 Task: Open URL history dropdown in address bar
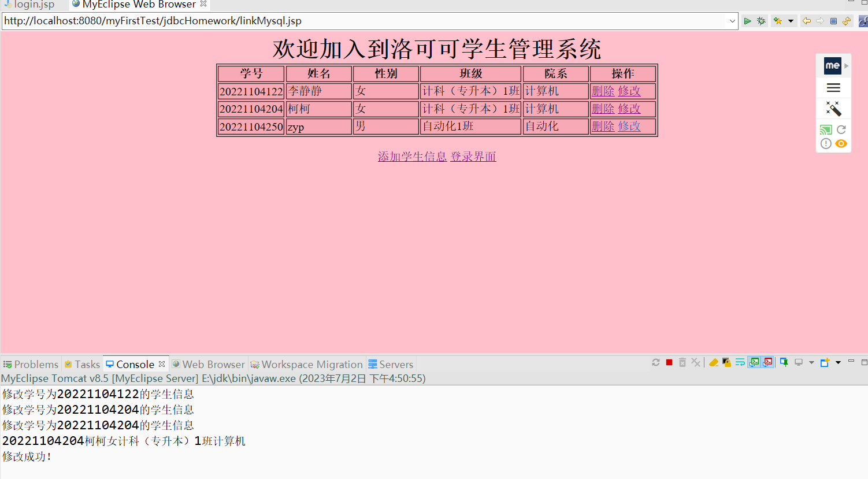tap(732, 21)
